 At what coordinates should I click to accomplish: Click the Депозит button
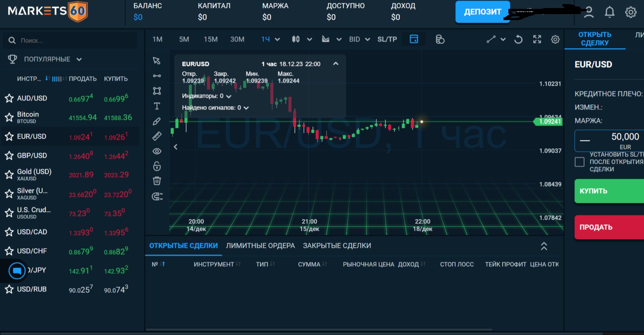click(x=483, y=12)
